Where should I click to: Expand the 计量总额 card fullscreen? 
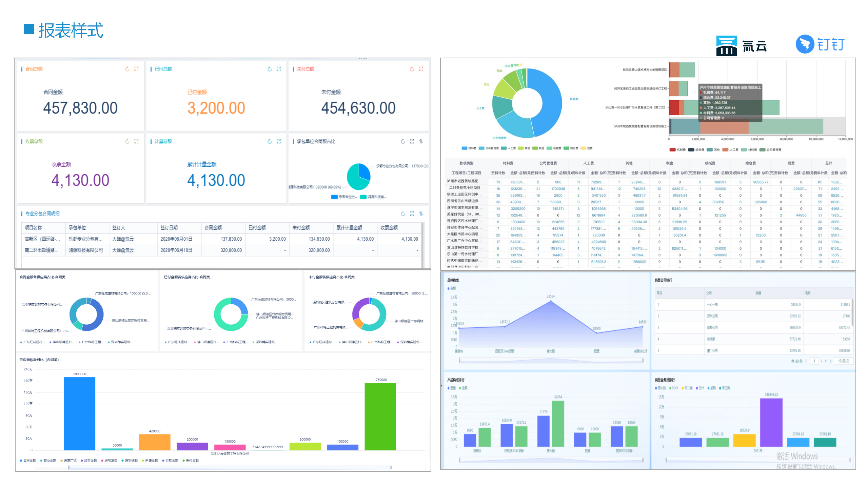point(279,141)
